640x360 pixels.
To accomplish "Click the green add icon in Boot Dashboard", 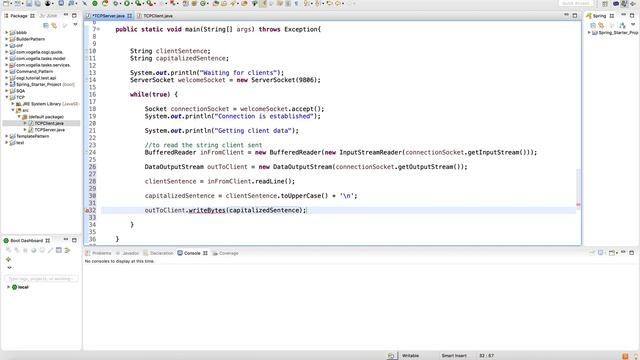I will coord(8,259).
